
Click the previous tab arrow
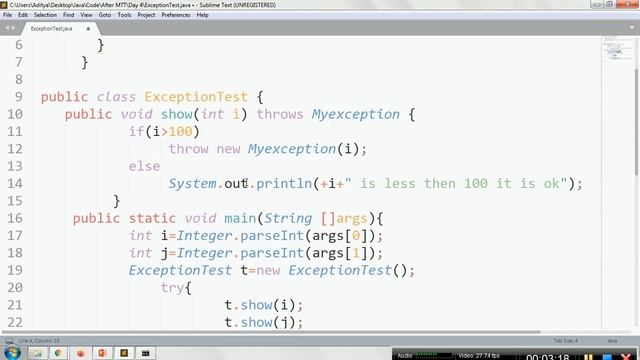point(7,28)
